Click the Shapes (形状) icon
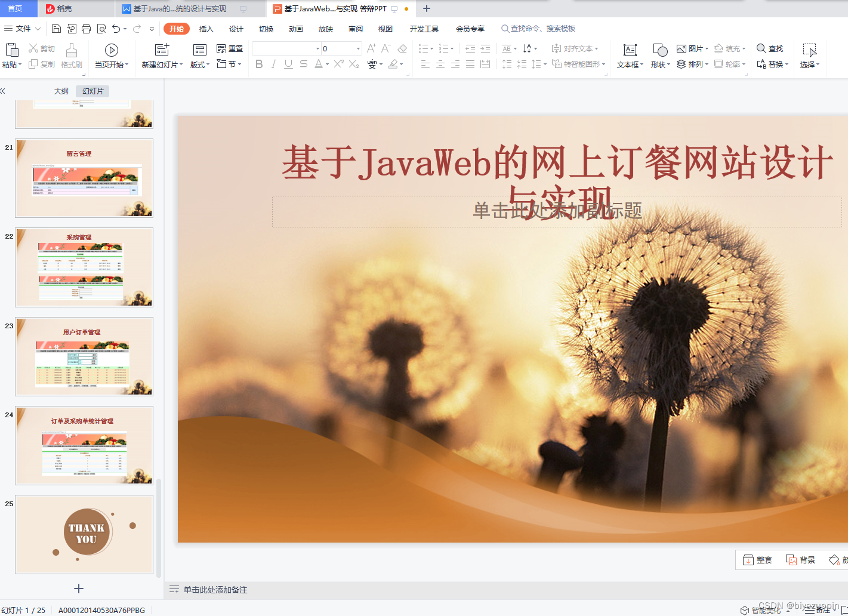This screenshot has height=616, width=848. coord(660,50)
